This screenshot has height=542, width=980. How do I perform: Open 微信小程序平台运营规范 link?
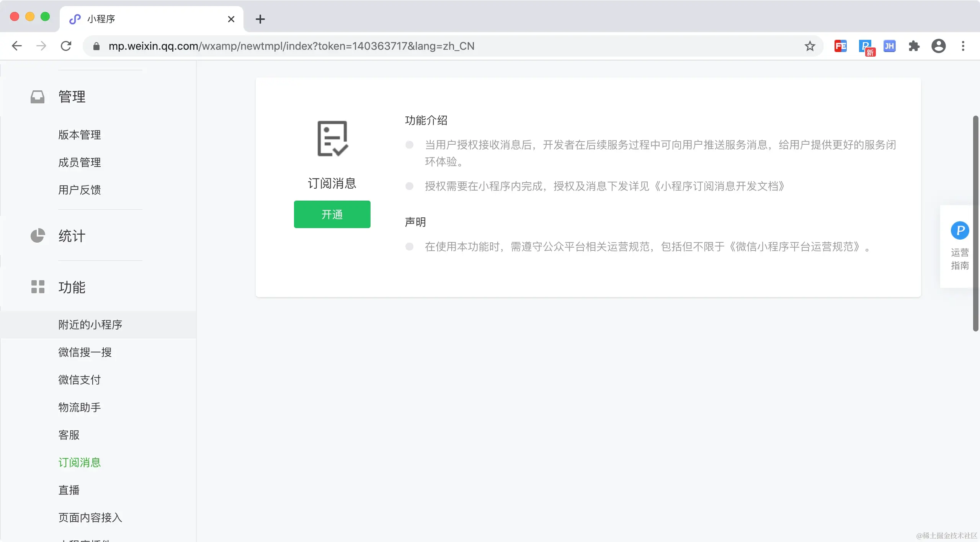795,247
